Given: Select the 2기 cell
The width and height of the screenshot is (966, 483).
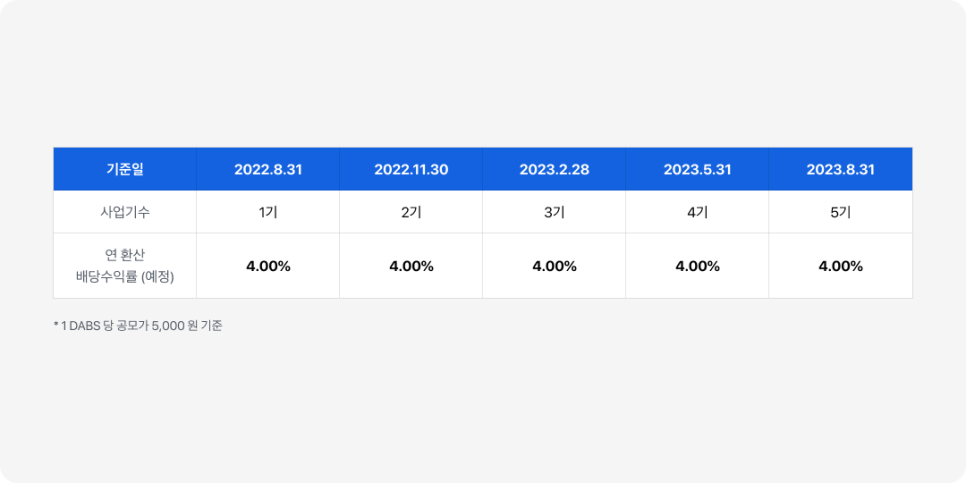Looking at the screenshot, I should 411,212.
